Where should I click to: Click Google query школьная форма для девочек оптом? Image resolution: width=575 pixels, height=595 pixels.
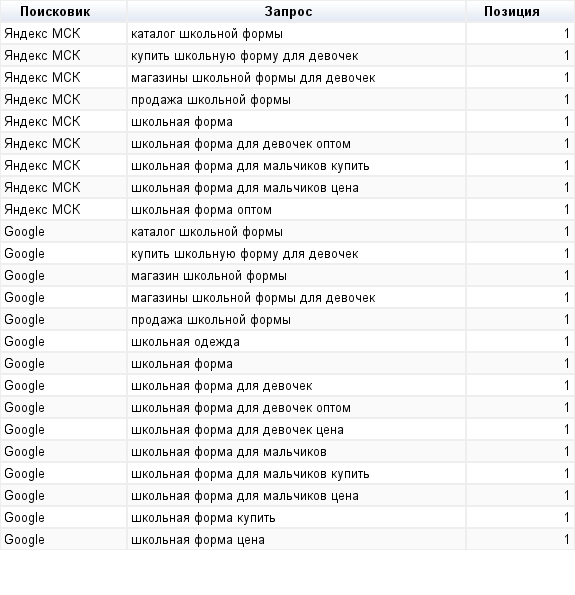click(241, 408)
